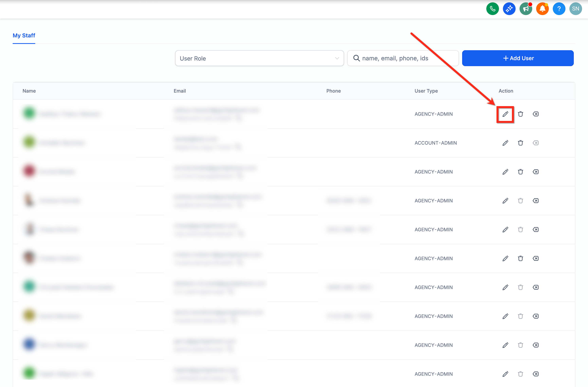Click the trash icon in the fourth row

(520, 201)
